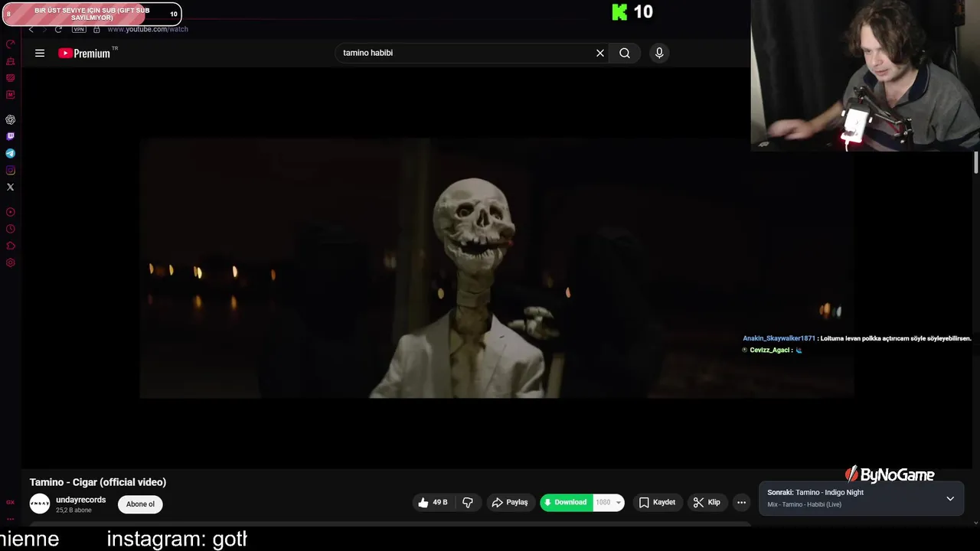Image resolution: width=980 pixels, height=551 pixels.
Task: Click the green Download button
Action: [x=567, y=502]
